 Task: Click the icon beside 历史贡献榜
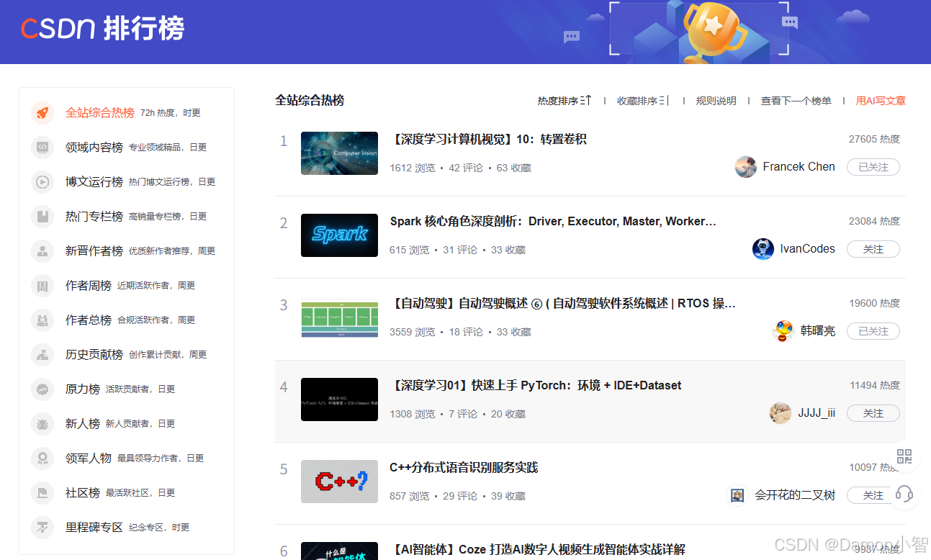[x=42, y=355]
